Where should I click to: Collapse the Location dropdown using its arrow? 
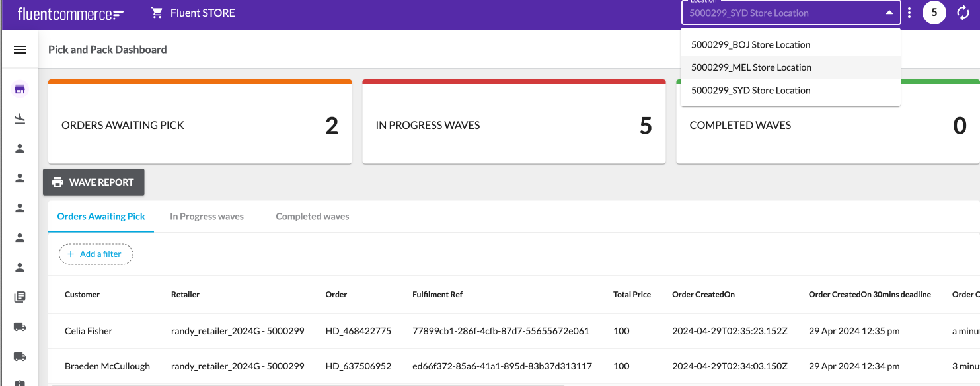[x=888, y=13]
